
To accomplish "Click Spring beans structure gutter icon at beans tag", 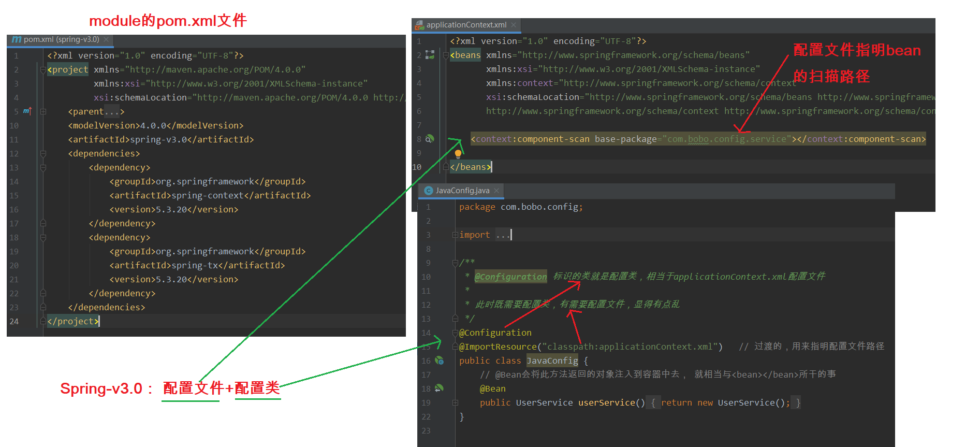I will 430,55.
